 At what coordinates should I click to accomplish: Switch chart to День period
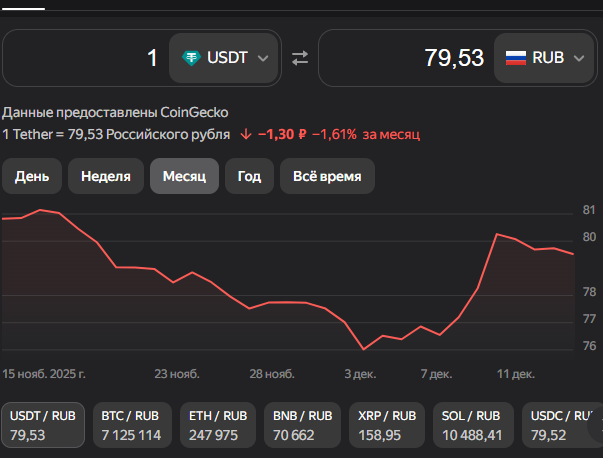coord(32,176)
